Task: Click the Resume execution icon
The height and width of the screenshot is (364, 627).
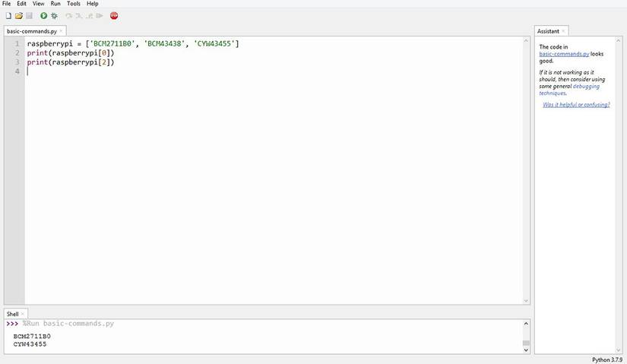Action: coord(100,16)
